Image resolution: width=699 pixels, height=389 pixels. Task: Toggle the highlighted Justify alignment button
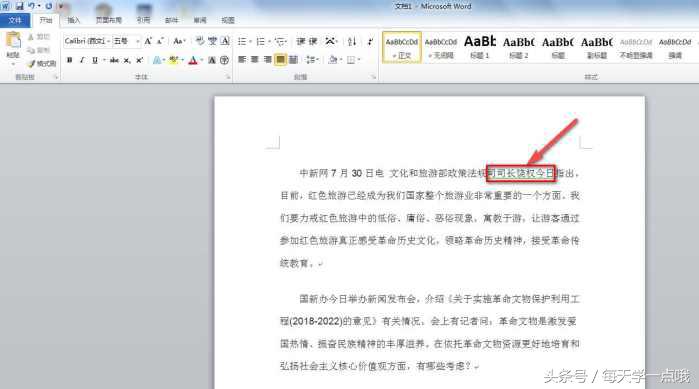coord(280,59)
